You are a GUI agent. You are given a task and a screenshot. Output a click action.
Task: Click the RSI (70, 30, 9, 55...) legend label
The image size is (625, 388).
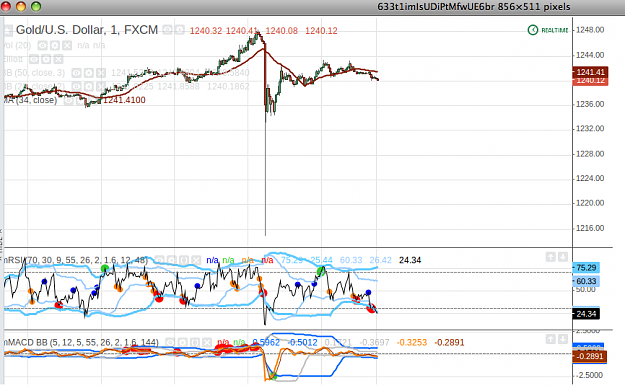coord(76,260)
